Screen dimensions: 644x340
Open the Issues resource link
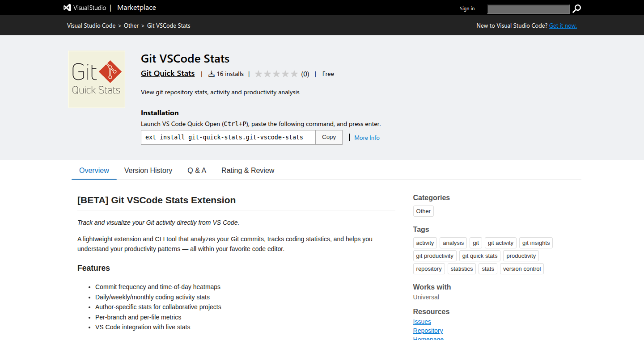coord(422,322)
